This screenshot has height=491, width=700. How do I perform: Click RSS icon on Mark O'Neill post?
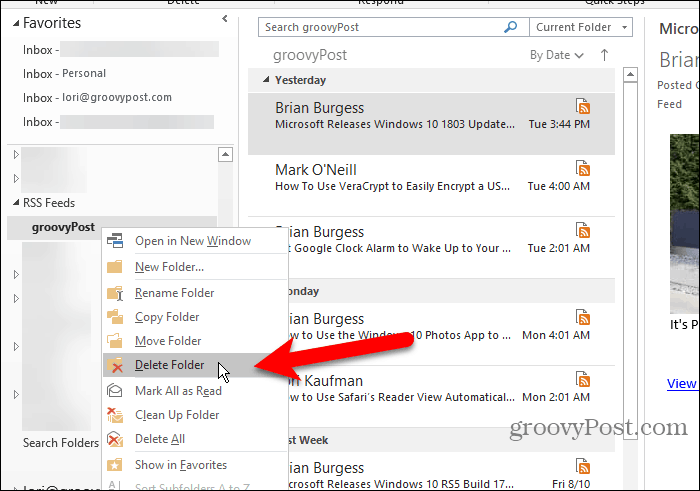(583, 169)
